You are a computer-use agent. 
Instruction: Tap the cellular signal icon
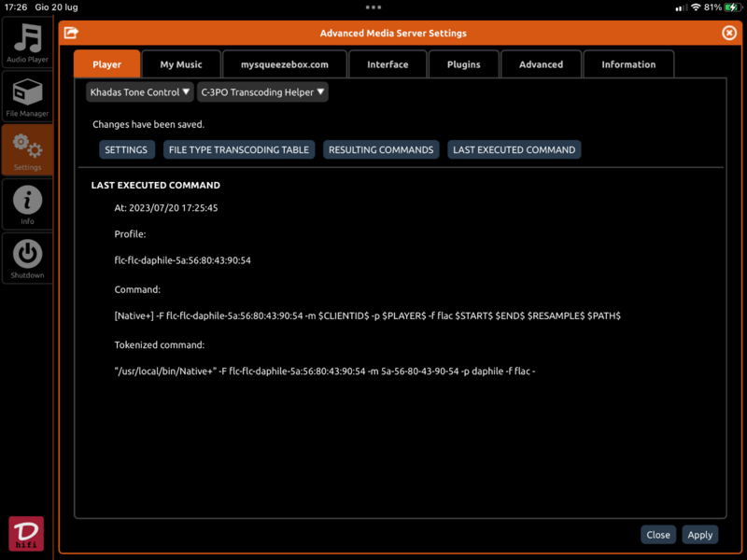[x=682, y=7]
